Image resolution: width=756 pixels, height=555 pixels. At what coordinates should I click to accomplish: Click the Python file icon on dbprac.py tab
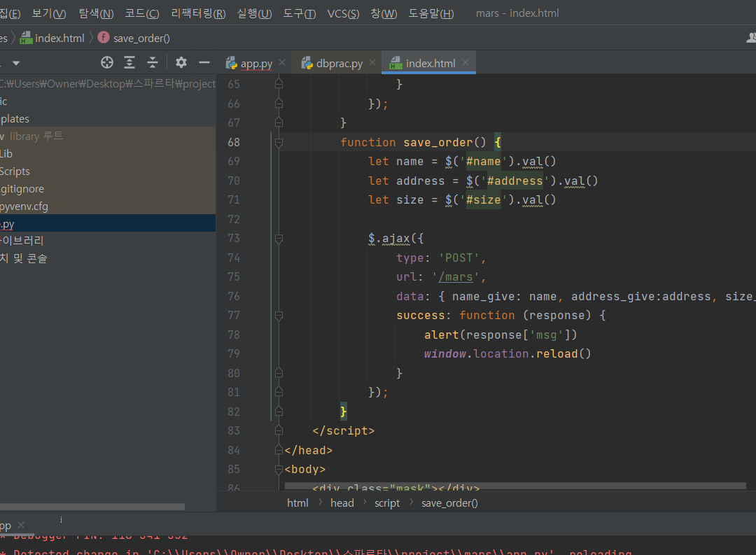tap(307, 63)
